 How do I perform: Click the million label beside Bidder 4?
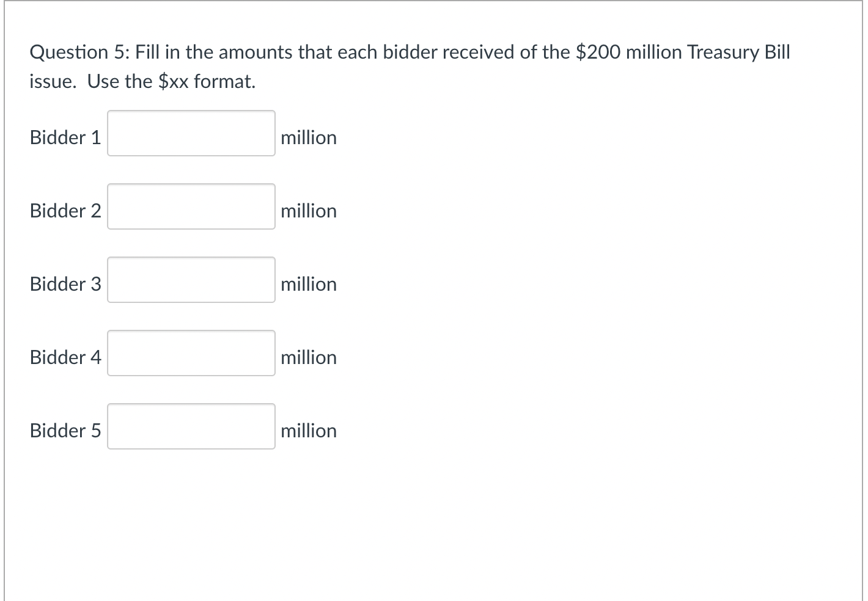point(308,357)
